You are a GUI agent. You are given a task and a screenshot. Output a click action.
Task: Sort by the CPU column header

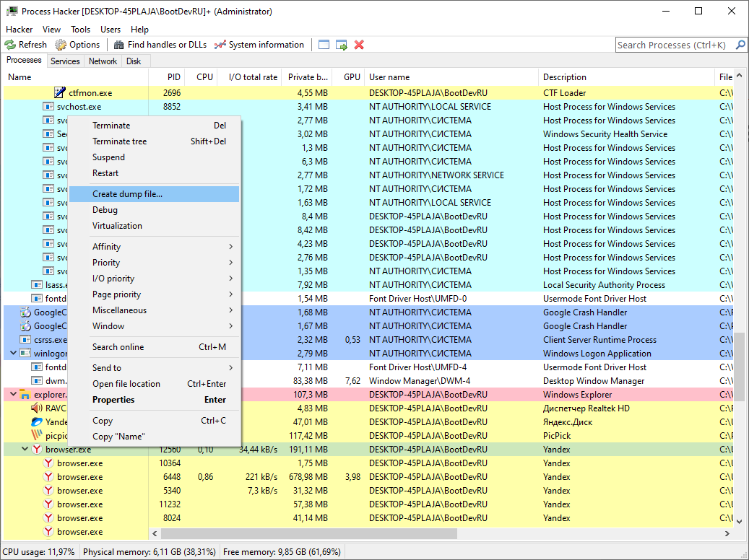coord(201,77)
